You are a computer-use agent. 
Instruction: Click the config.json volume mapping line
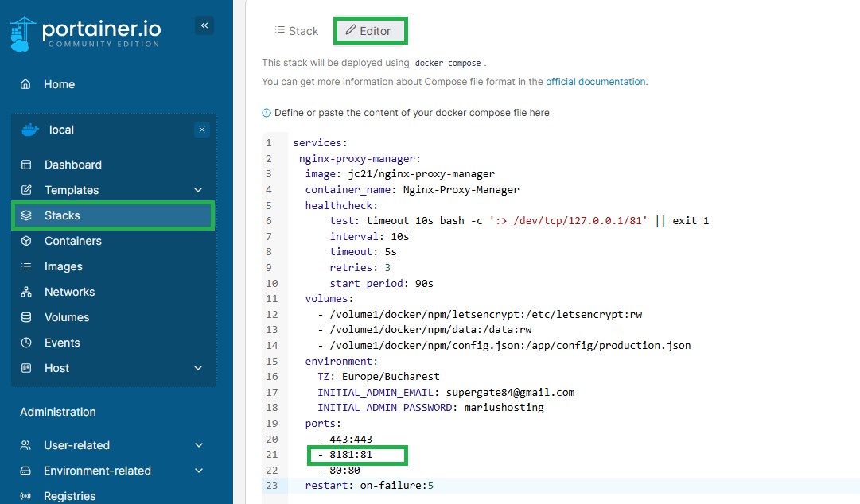pos(504,346)
